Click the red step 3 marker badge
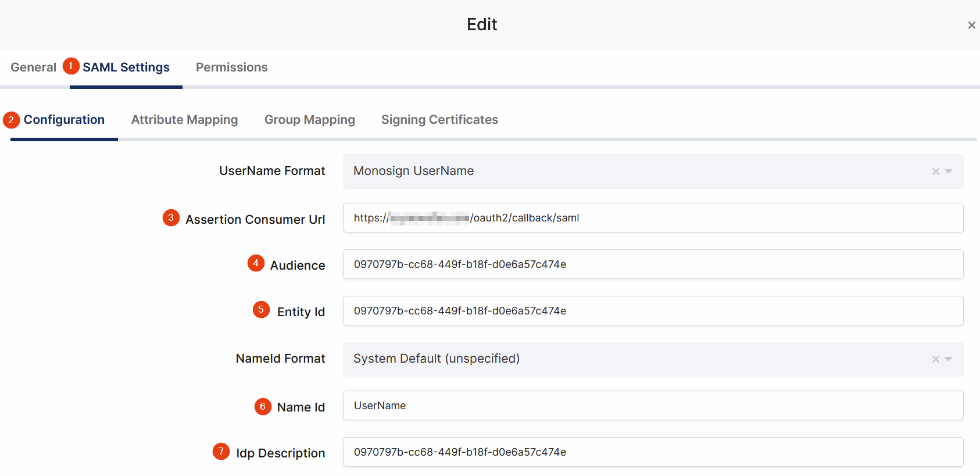 [171, 218]
